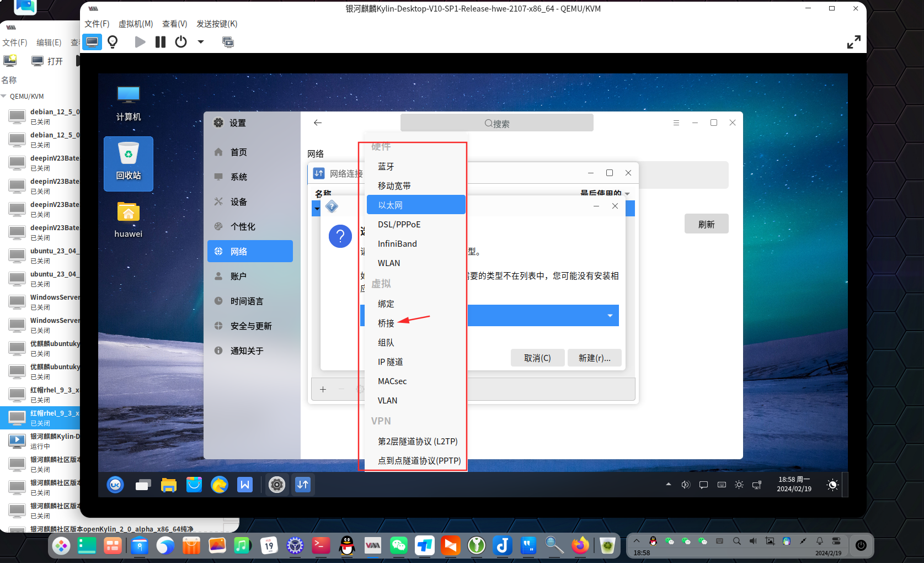
Task: Go back with the arrow in Settings
Action: point(318,123)
